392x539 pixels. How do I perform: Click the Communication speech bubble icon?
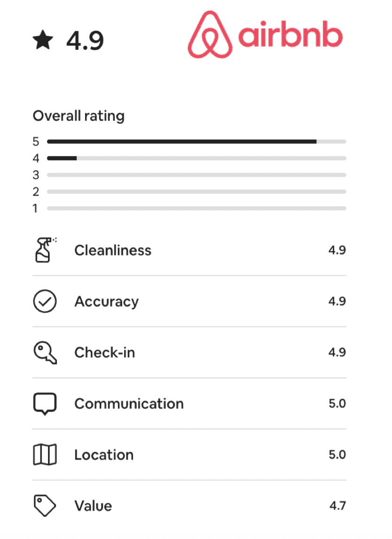[45, 404]
